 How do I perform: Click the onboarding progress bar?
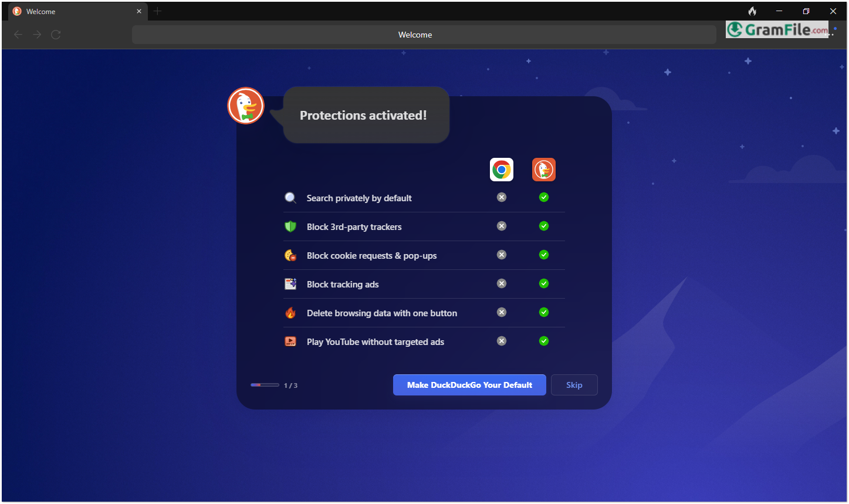(x=265, y=385)
